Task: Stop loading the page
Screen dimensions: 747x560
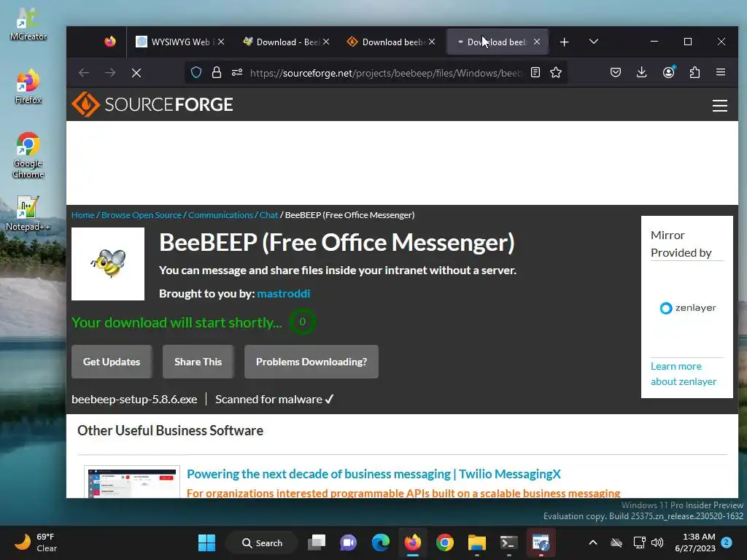Action: tap(136, 73)
